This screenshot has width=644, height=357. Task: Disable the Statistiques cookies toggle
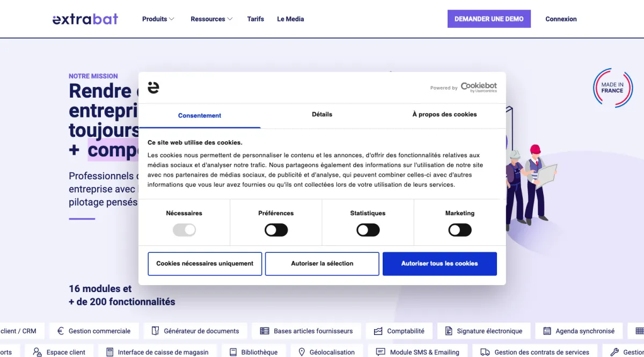368,230
